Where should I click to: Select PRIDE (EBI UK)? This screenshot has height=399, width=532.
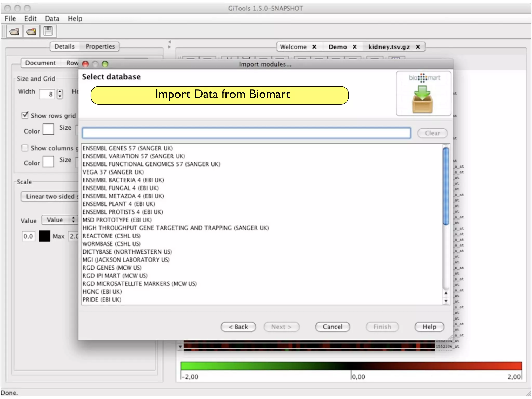coord(262,300)
